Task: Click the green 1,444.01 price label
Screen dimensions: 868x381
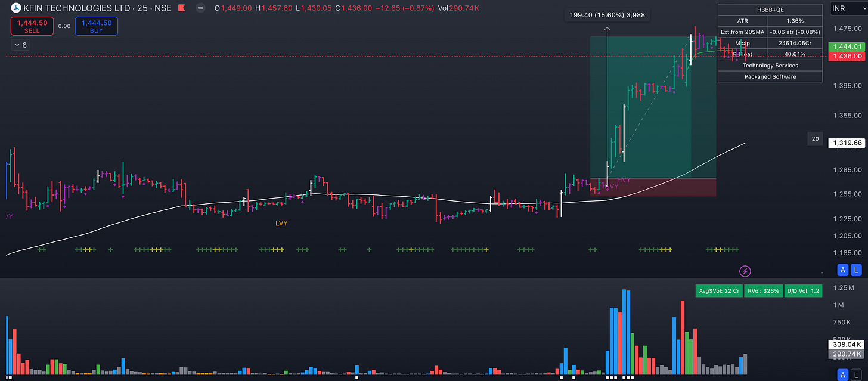Action: [845, 46]
